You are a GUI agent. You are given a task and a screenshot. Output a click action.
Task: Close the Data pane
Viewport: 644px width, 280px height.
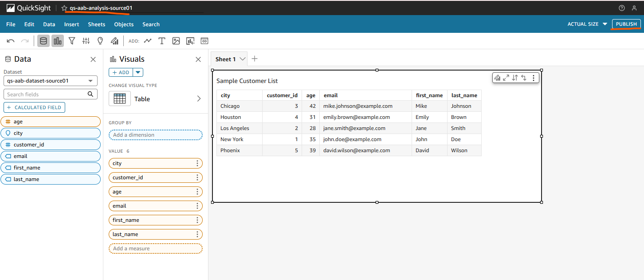pos(93,59)
